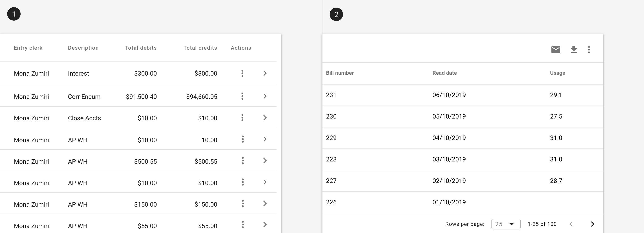Viewport: 644px width, 233px height.
Task: Expand the $55.00 AP WH row chevron
Action: point(265,225)
